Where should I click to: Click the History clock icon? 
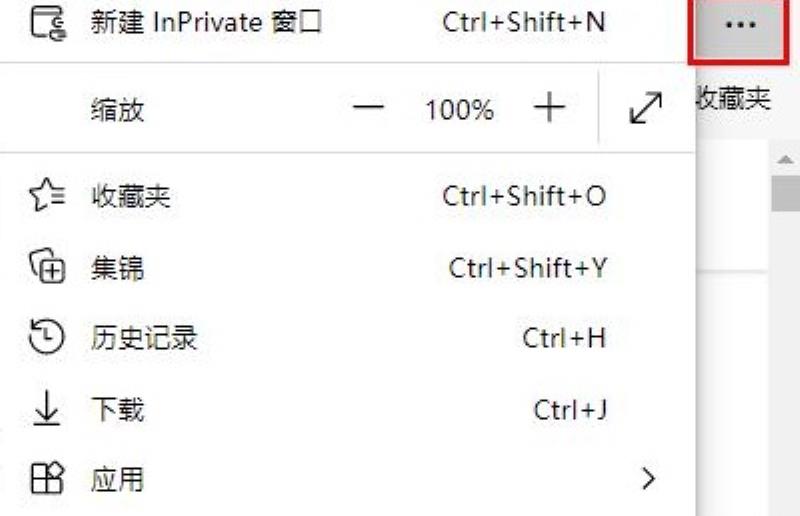coord(47,337)
